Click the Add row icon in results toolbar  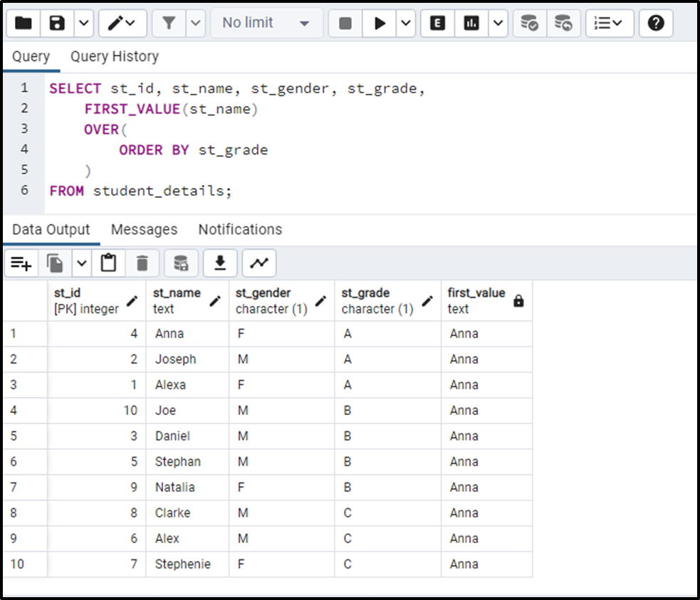(x=21, y=263)
